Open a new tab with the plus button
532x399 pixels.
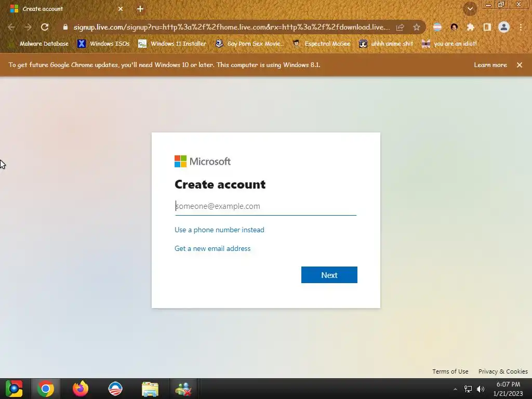[x=140, y=9]
